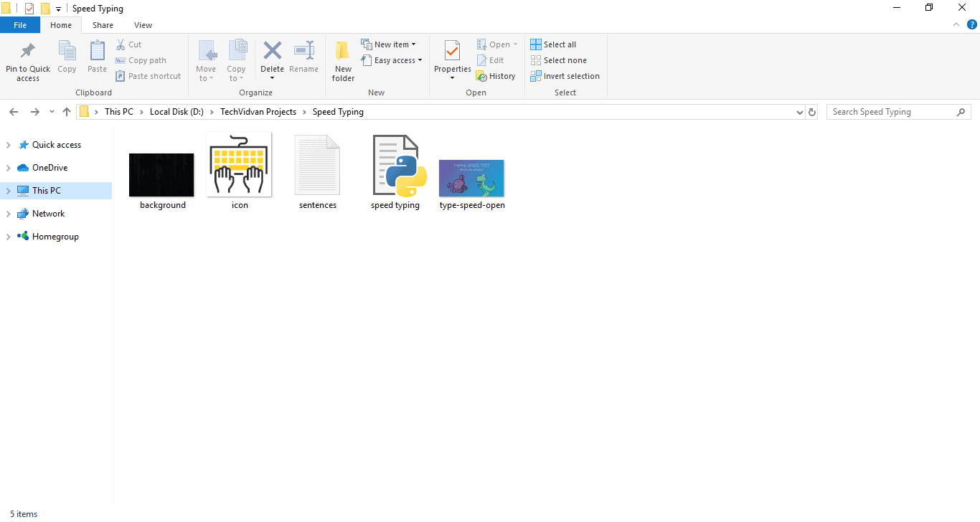
Task: Click Invert selection in the ribbon
Action: pyautogui.click(x=565, y=76)
